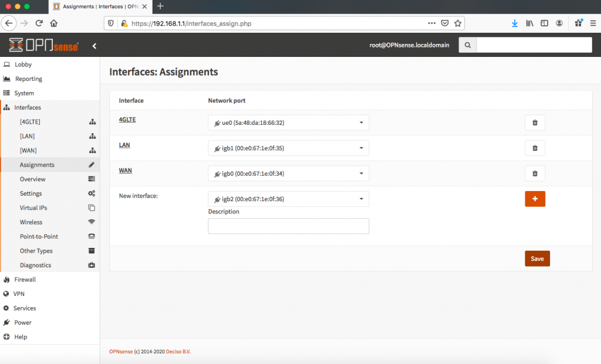This screenshot has width=601, height=364.
Task: Click the search magnifier in the top bar
Action: 467,45
